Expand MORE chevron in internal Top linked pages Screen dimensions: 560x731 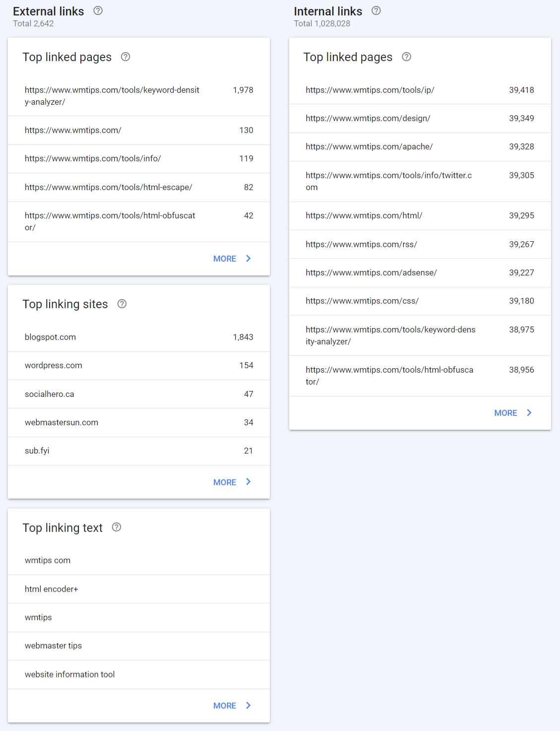pyautogui.click(x=529, y=412)
